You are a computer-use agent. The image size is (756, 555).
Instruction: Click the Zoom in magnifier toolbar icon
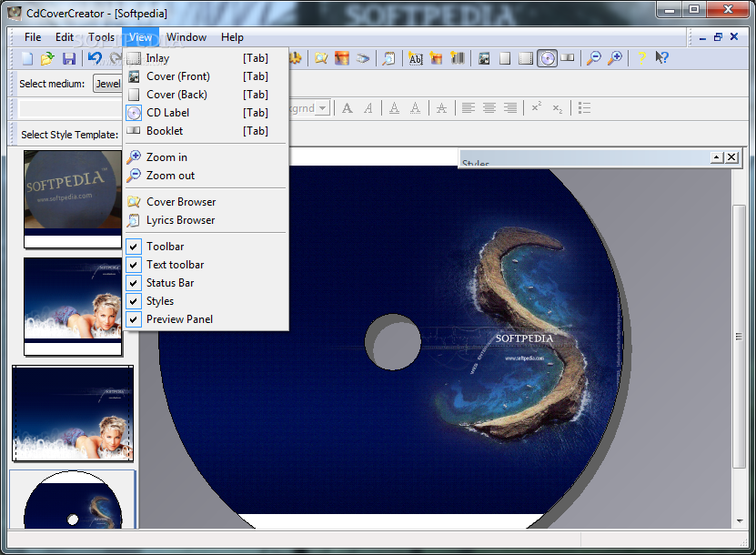pyautogui.click(x=615, y=58)
